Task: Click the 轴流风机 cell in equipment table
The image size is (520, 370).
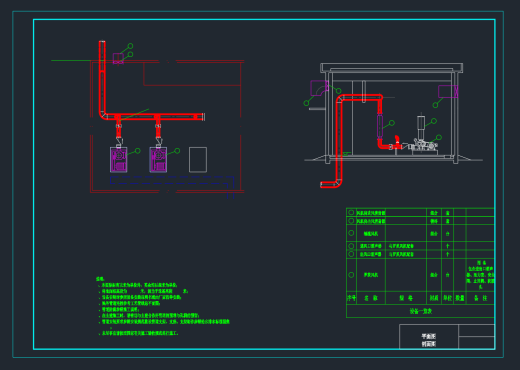Action: (371, 234)
